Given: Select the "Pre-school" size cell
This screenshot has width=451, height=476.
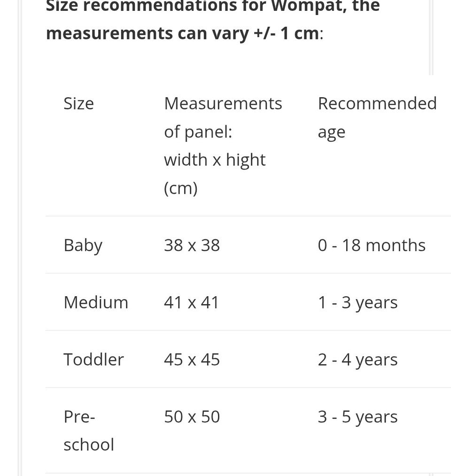Looking at the screenshot, I should (88, 430).
